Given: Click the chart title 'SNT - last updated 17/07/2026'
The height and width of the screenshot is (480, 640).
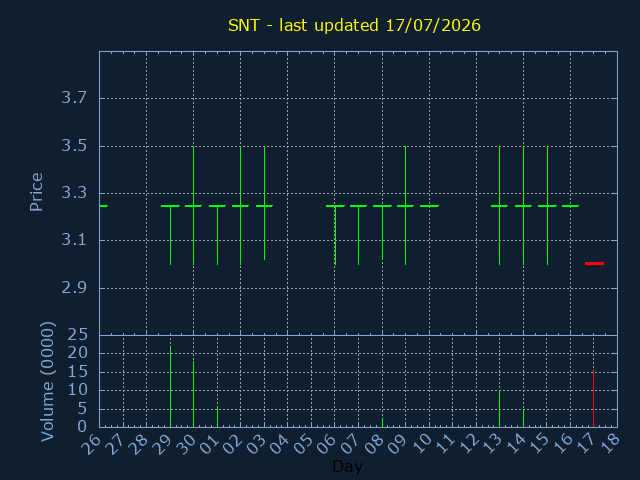Looking at the screenshot, I should 354,25.
